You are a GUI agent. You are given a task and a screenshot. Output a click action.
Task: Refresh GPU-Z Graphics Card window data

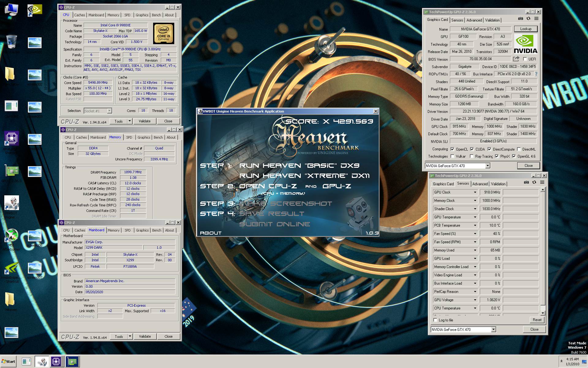(528, 19)
